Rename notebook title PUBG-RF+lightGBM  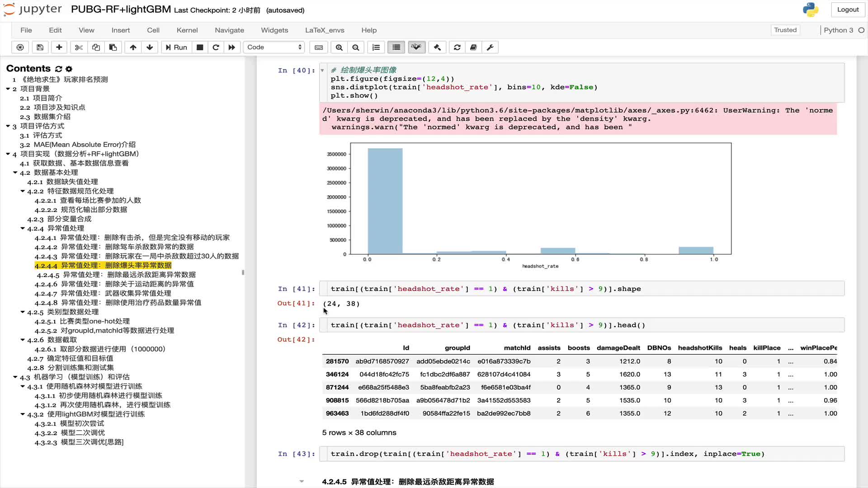[121, 9]
